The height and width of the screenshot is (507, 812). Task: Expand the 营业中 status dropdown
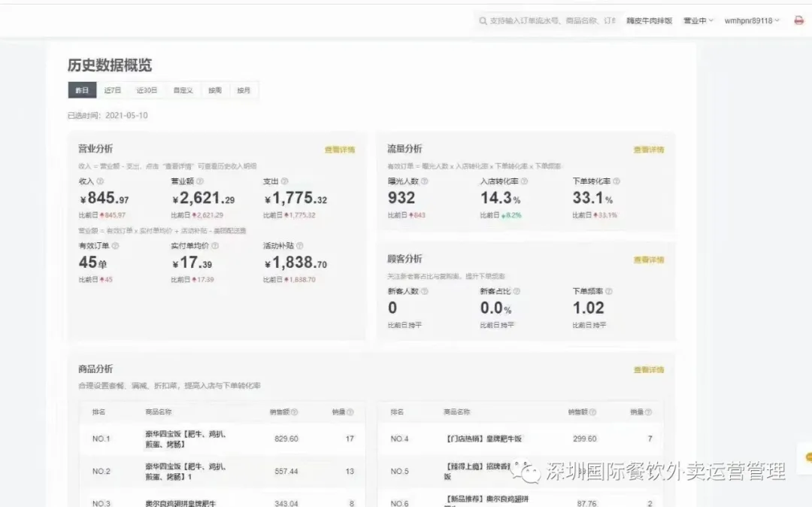click(x=698, y=21)
